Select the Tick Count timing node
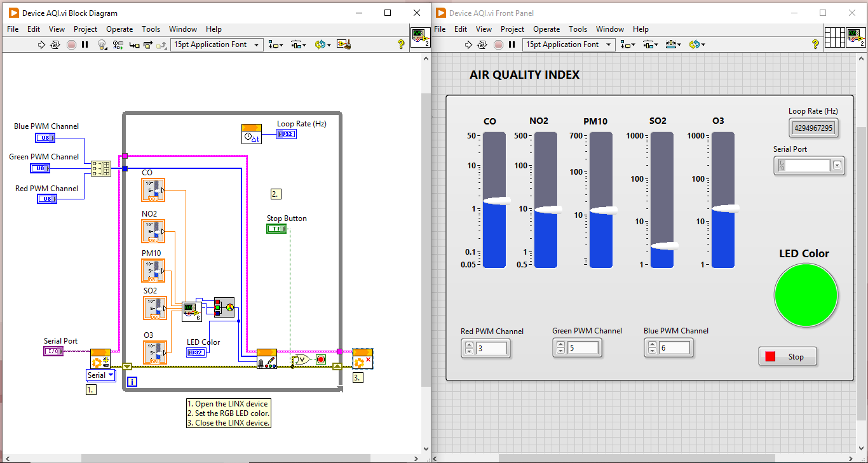 click(252, 134)
